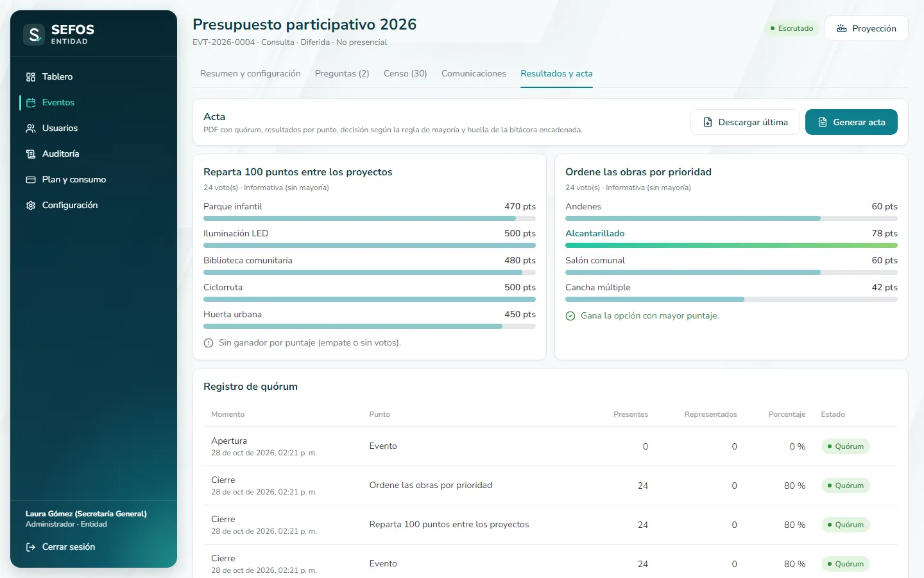Click the Salón comunal option label
This screenshot has width=924, height=578.
pyautogui.click(x=595, y=261)
